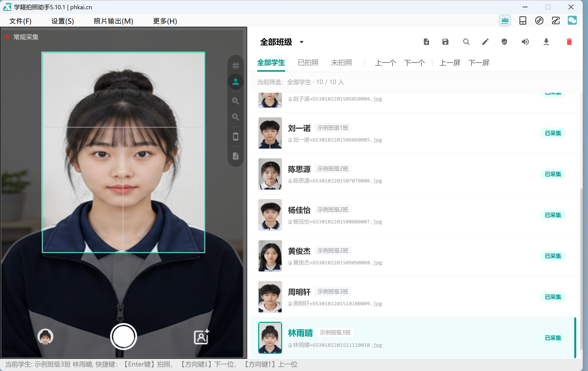The height and width of the screenshot is (371, 588).
Task: Toggle the grid overlay icon
Action: (235, 66)
